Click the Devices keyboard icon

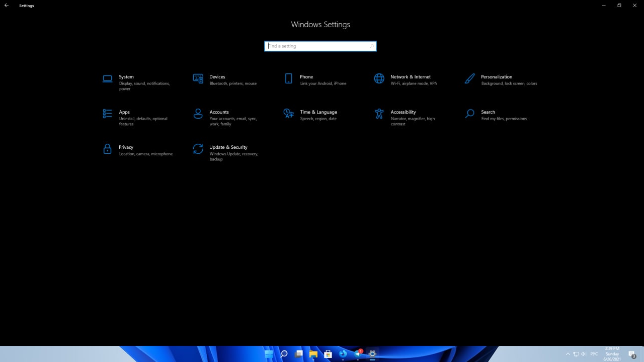point(198,78)
